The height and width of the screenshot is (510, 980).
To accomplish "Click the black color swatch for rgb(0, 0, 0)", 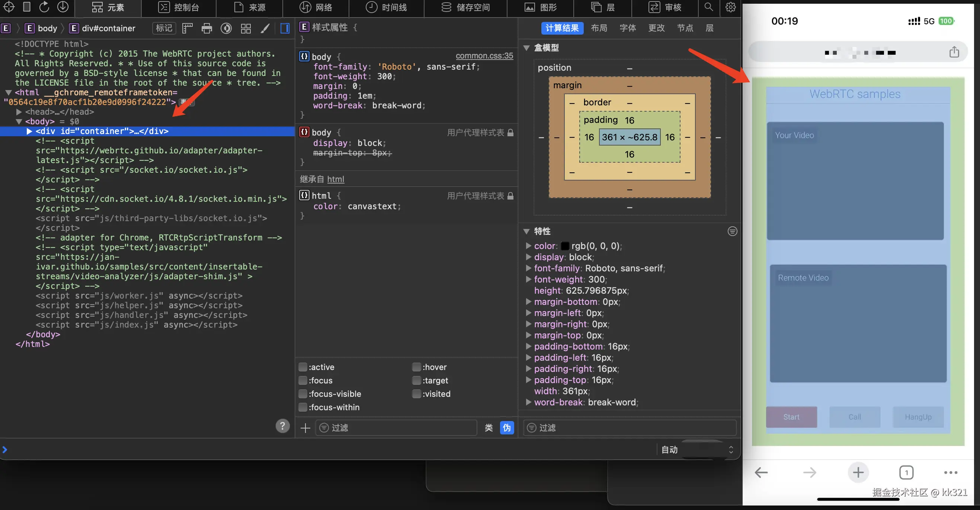I will pos(565,246).
